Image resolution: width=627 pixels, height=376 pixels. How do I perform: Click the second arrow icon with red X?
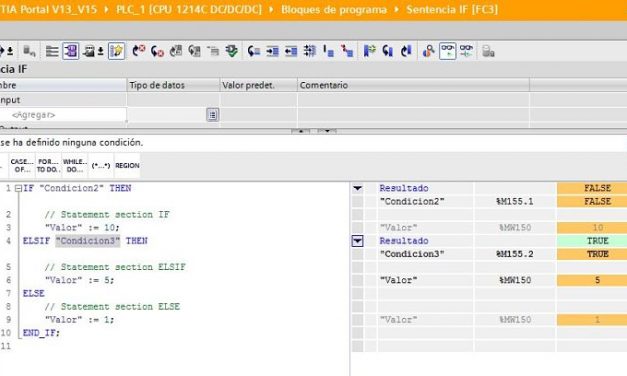click(157, 51)
